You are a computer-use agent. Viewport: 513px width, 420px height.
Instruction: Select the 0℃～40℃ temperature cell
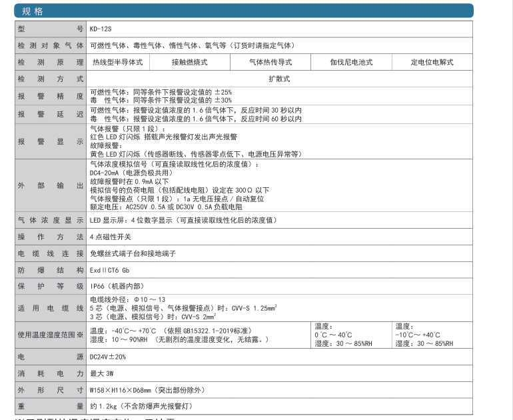[x=351, y=335]
